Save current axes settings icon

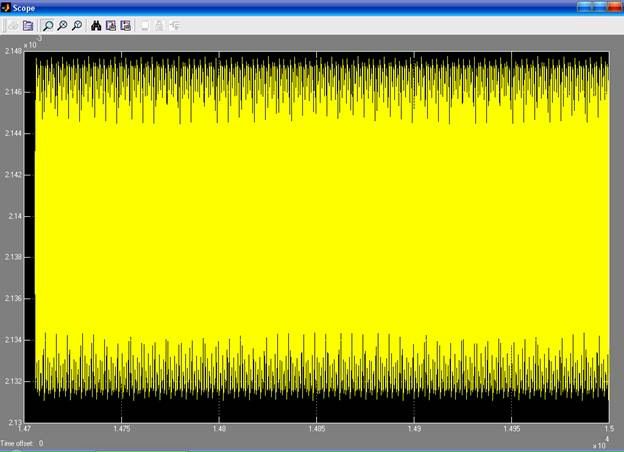pyautogui.click(x=111, y=25)
